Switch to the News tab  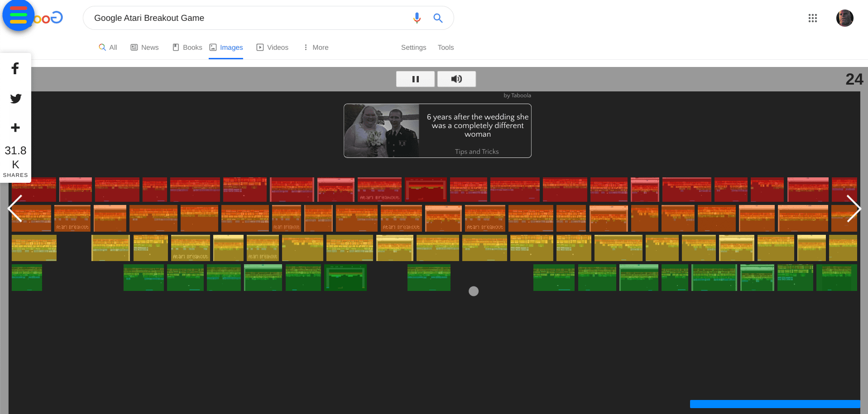144,48
